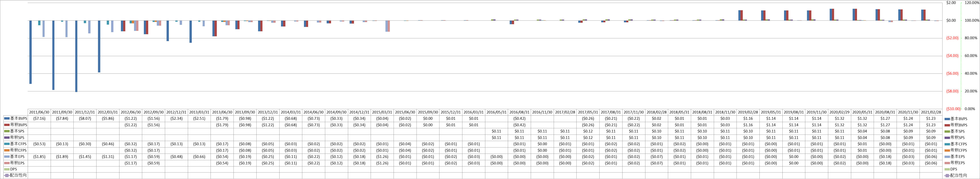The image size is (980, 179).
Task: Select the ($0.53) cash flow cell
Action: click(40, 144)
